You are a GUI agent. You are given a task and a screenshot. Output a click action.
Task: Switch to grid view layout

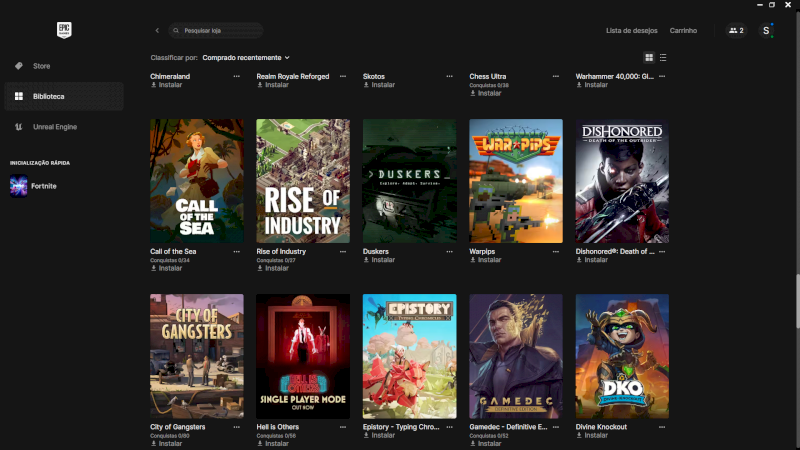point(649,58)
